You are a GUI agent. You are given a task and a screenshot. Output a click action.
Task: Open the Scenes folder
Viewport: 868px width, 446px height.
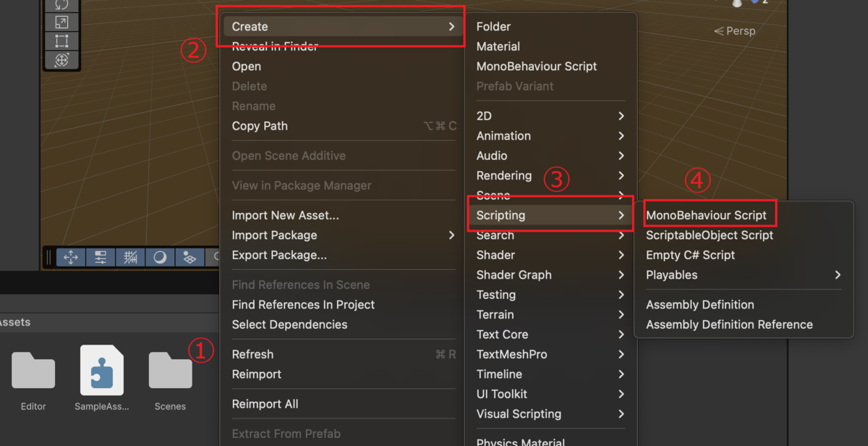[x=170, y=377]
